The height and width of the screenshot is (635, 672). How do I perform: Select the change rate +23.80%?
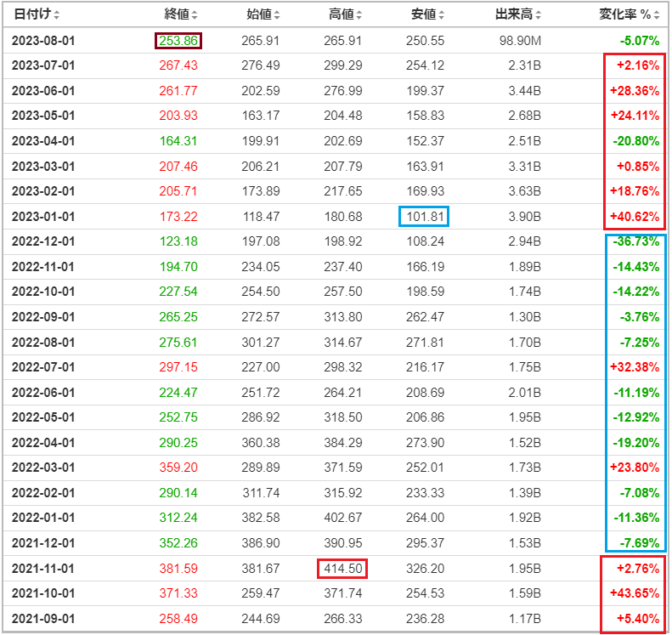click(635, 468)
